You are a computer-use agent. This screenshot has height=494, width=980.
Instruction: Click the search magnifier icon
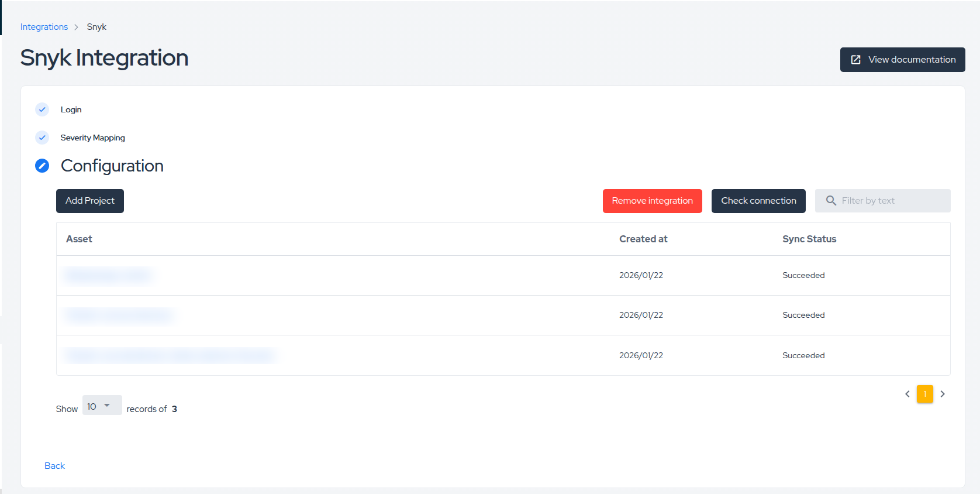(831, 201)
